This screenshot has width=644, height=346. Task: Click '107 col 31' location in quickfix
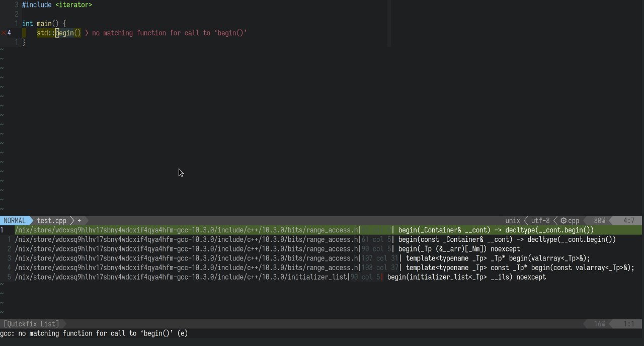380,258
